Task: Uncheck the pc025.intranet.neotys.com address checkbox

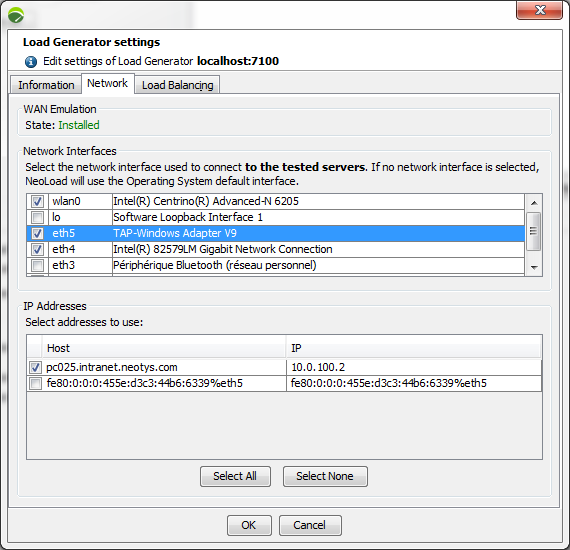Action: (x=35, y=368)
